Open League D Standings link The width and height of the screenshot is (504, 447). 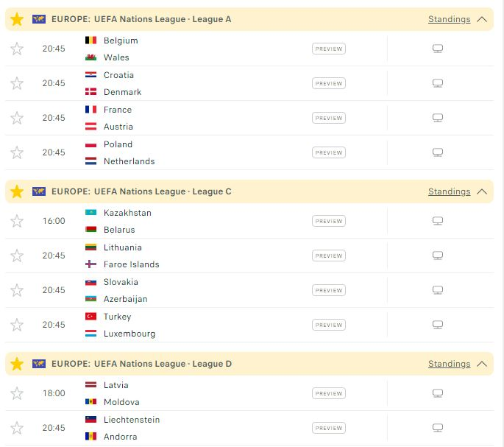tap(449, 364)
